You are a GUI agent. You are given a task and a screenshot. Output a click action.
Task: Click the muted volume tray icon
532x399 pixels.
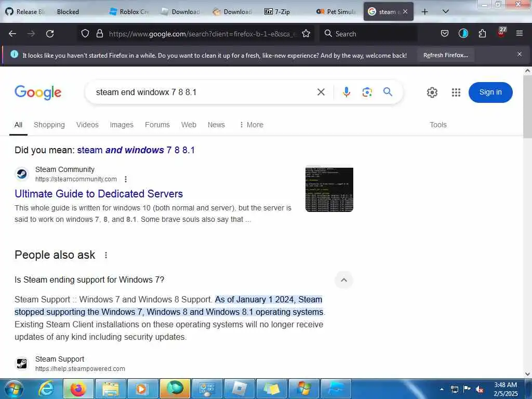480,390
